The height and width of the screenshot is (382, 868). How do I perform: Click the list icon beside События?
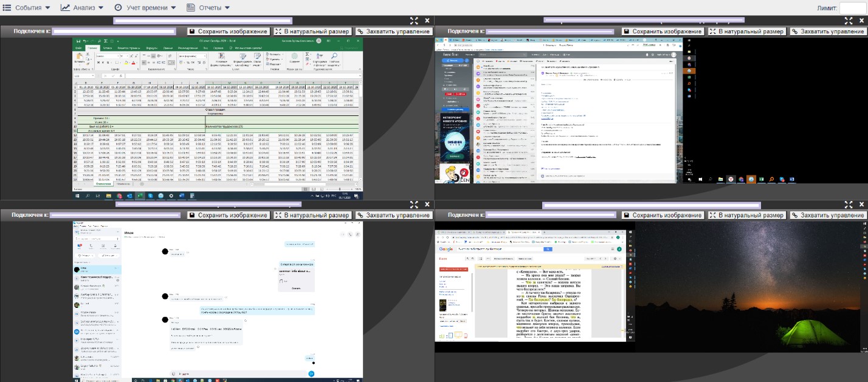point(7,8)
